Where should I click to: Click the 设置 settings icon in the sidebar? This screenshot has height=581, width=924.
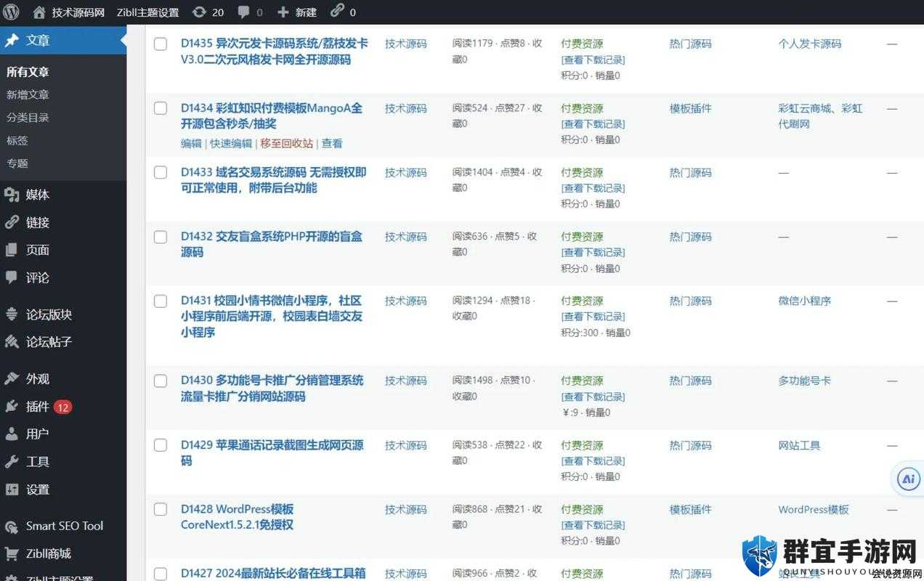pyautogui.click(x=12, y=489)
